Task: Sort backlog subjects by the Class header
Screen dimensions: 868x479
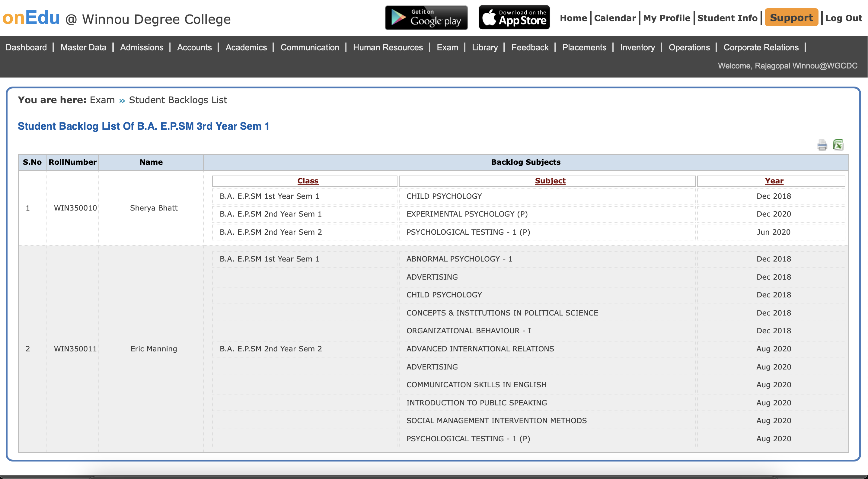Action: (x=308, y=181)
